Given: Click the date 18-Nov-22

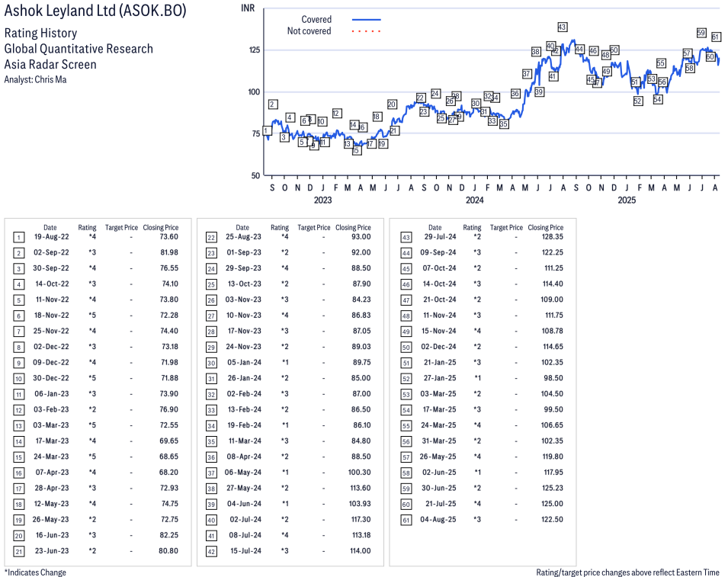Looking at the screenshot, I should [51, 316].
